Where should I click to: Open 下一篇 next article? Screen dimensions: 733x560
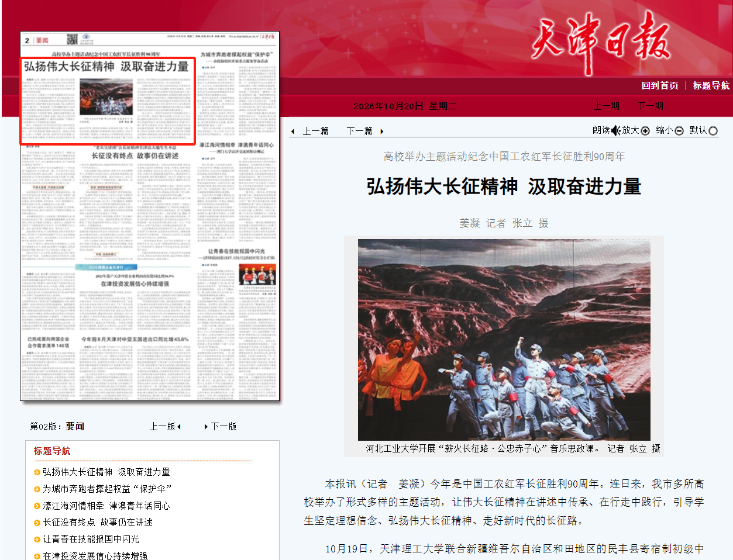(x=359, y=131)
